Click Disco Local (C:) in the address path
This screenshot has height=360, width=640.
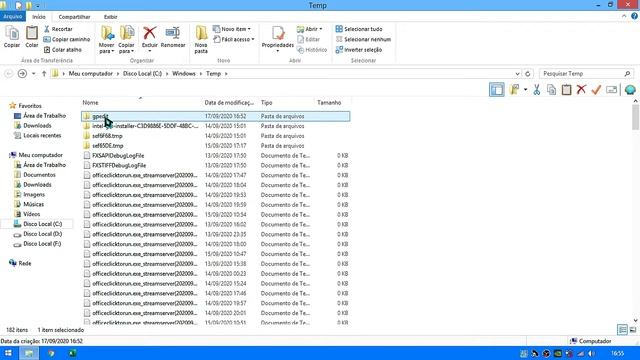142,73
